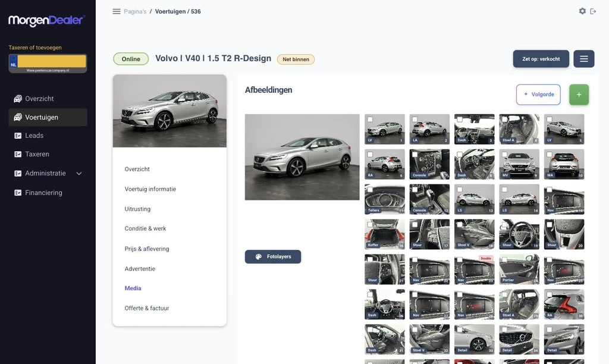Select Stoel V thumbnail 18
The width and height of the screenshot is (609, 364).
point(474,234)
